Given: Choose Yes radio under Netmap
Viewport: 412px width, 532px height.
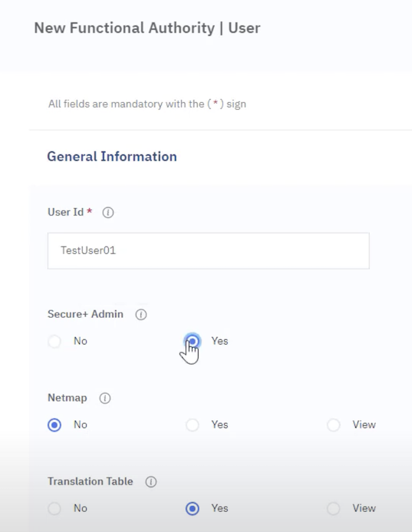Looking at the screenshot, I should tap(193, 425).
